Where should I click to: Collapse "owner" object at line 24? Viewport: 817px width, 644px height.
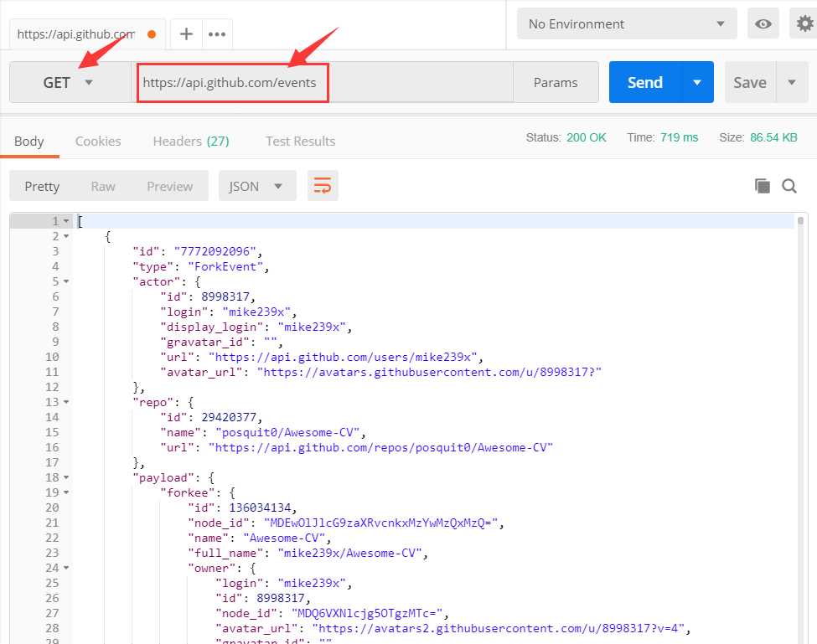66,568
